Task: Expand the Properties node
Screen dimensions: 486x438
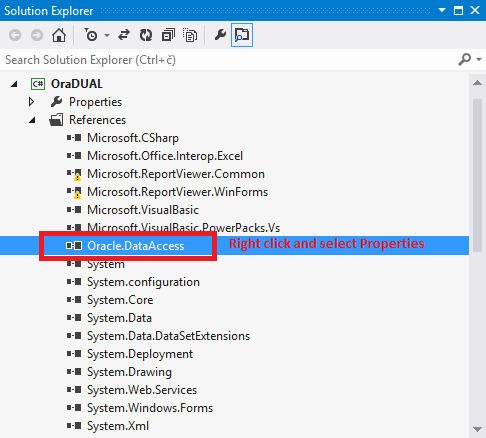Action: pos(31,102)
